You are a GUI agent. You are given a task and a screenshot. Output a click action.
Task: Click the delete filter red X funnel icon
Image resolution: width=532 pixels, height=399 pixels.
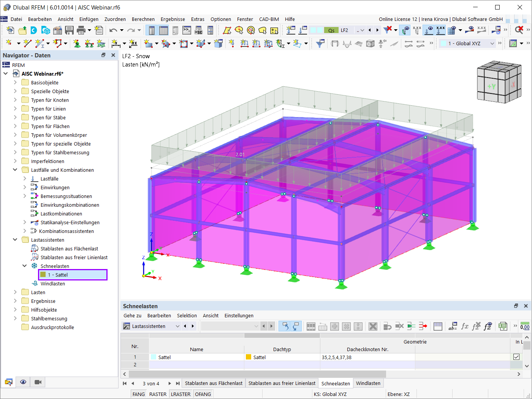coord(388,30)
